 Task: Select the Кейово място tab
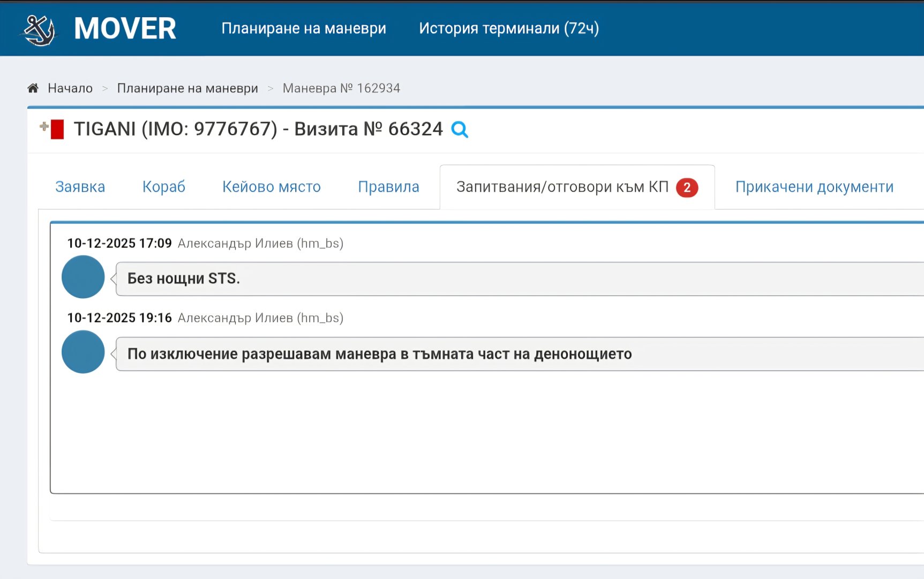(x=271, y=187)
